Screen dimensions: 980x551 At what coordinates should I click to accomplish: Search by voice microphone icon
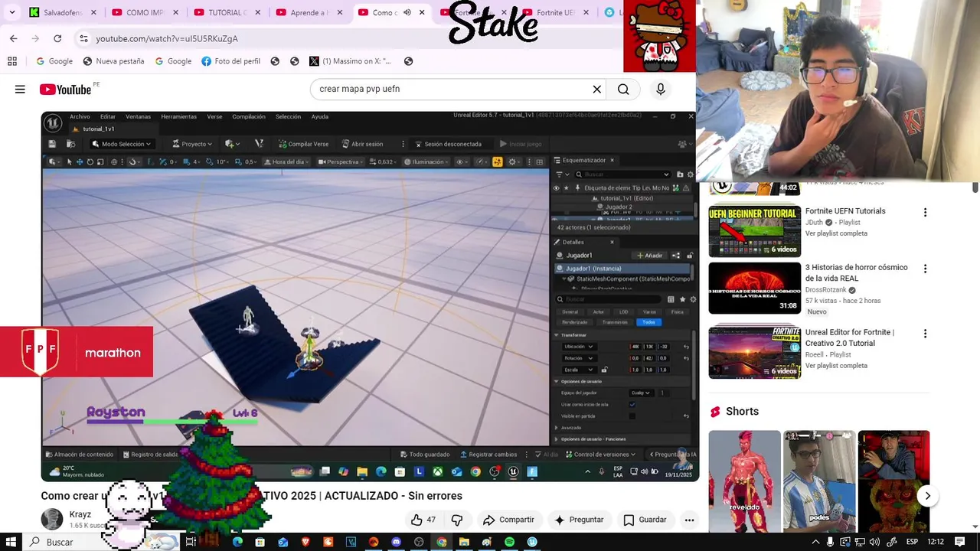point(661,90)
